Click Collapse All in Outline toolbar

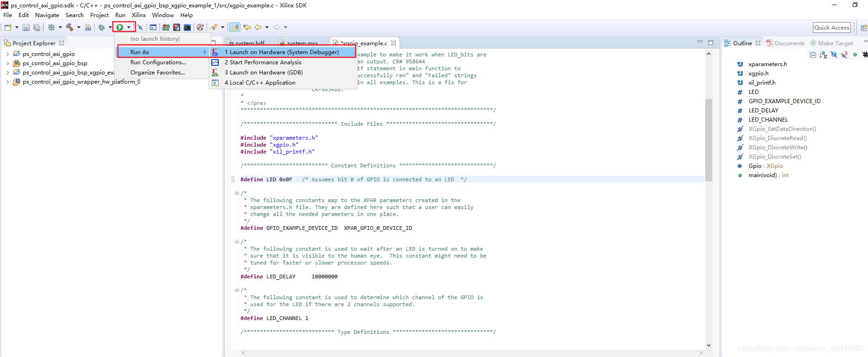(813, 55)
